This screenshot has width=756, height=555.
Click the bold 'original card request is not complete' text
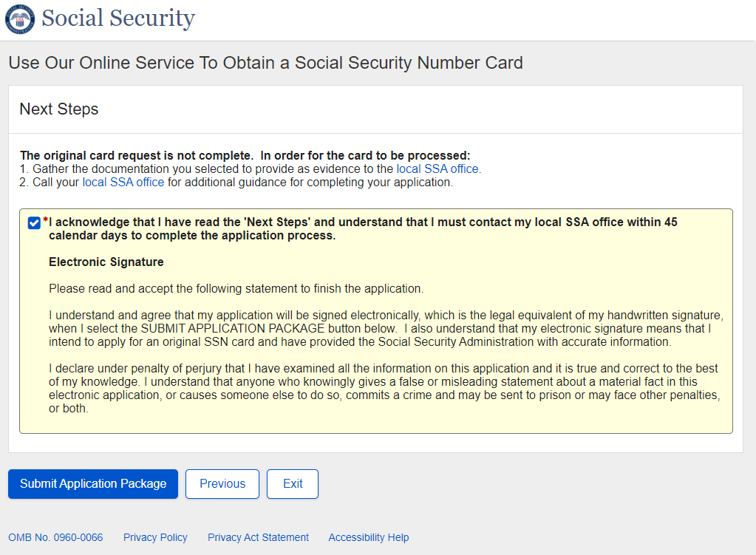pyautogui.click(x=245, y=155)
